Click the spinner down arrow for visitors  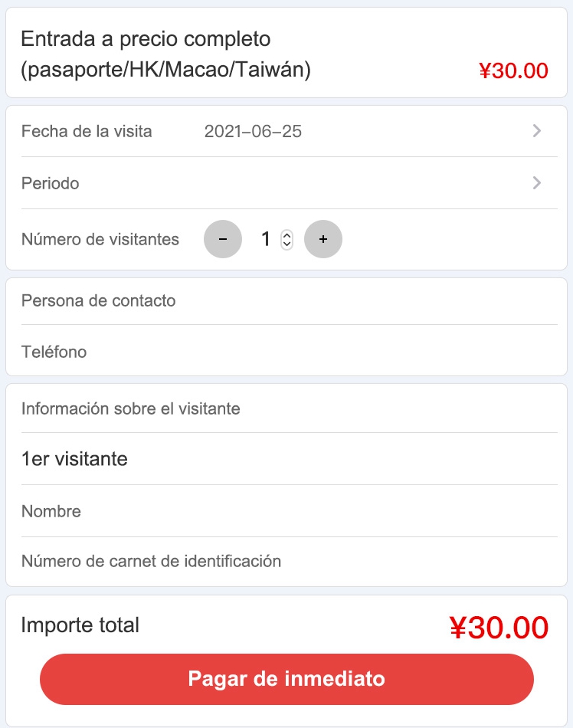point(286,244)
